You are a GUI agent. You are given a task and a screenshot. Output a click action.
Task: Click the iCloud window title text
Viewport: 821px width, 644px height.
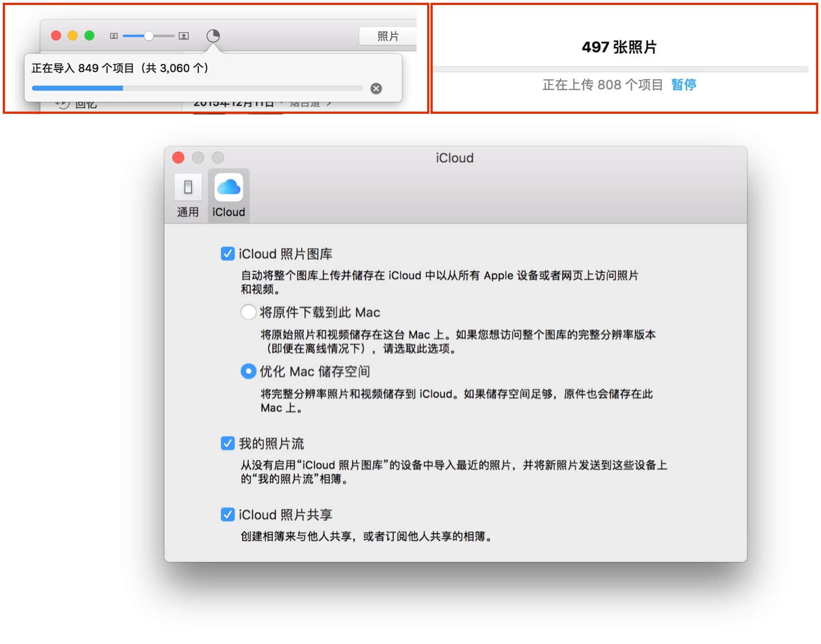(454, 158)
